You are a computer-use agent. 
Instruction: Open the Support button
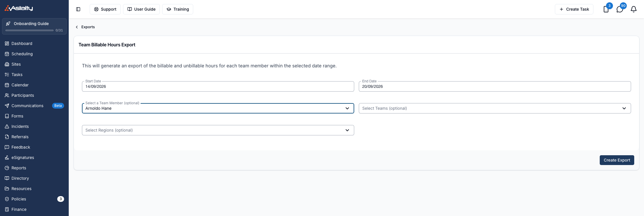pos(105,9)
